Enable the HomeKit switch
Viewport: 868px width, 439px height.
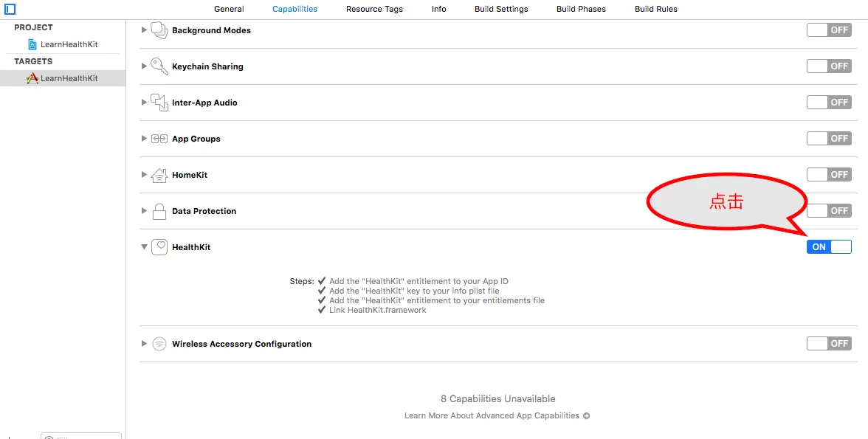[829, 174]
